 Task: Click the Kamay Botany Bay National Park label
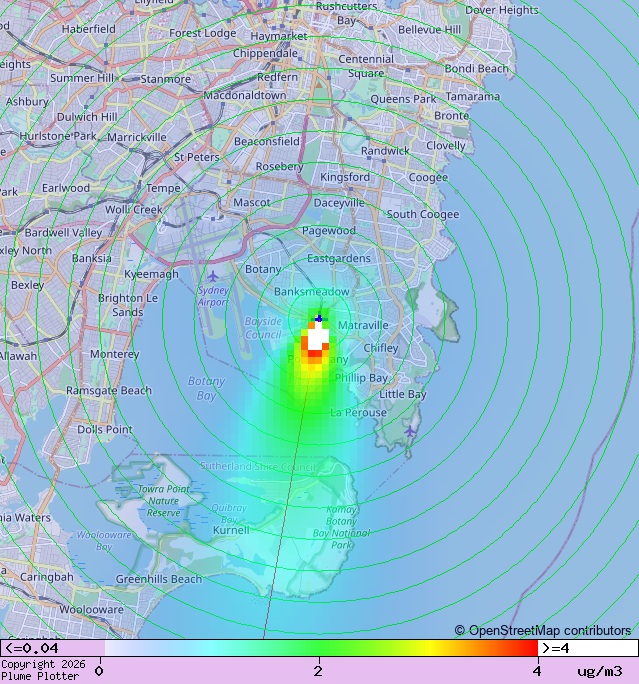pos(341,527)
